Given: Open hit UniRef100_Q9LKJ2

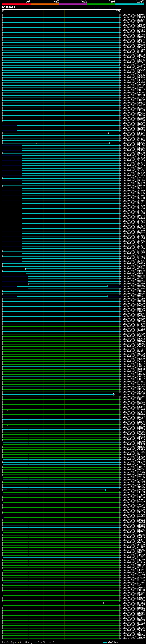Looking at the screenshot, I should click(x=133, y=72).
